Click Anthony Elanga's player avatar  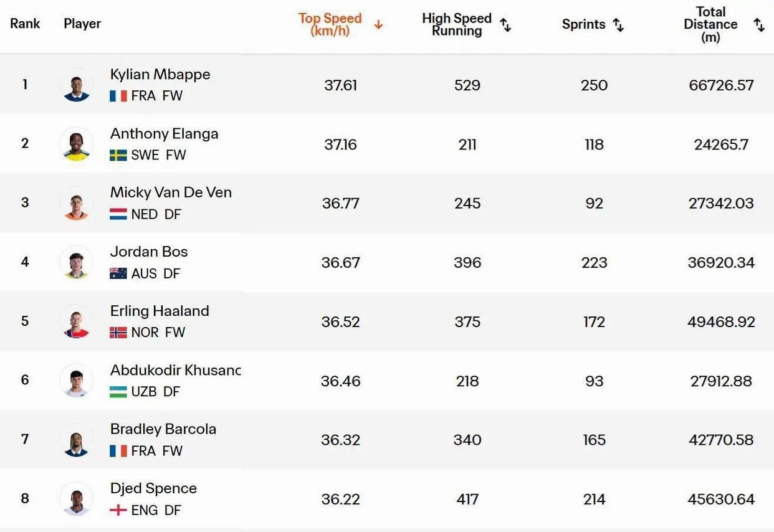[x=77, y=144]
